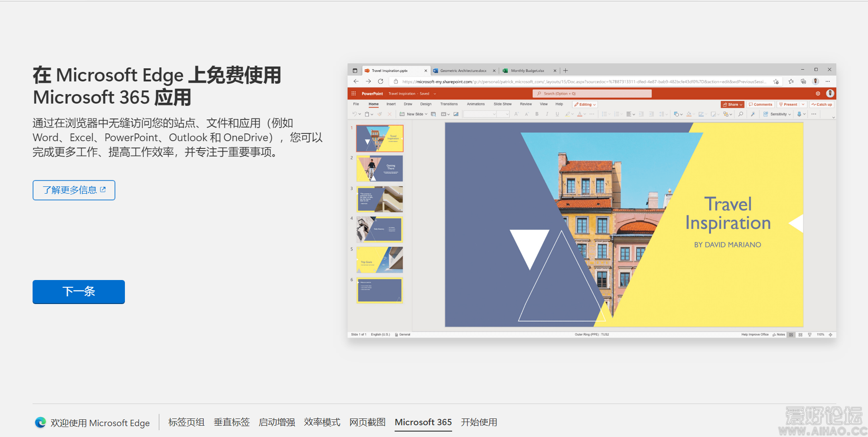Toggle the Notes pane in status bar
This screenshot has height=437, width=868.
pos(778,335)
